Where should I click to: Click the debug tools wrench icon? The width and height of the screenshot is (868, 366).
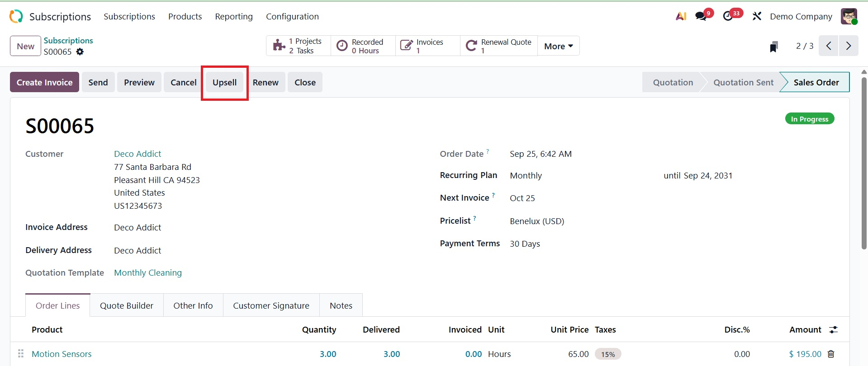[x=757, y=17]
